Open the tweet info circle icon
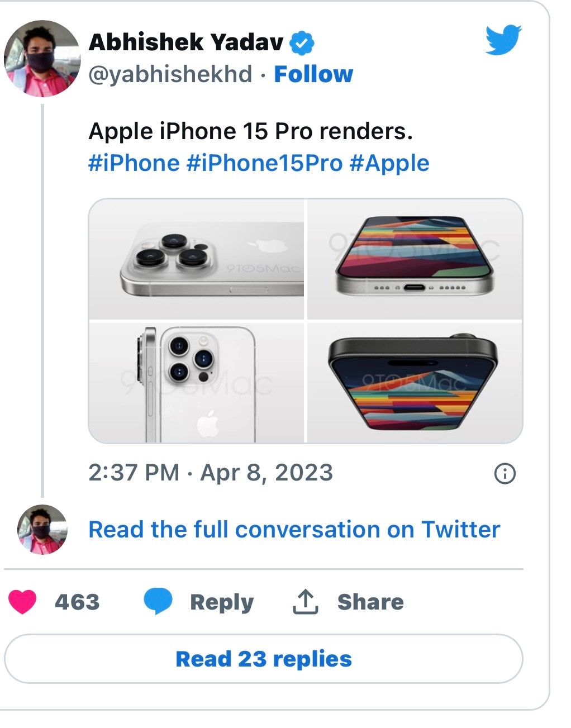The width and height of the screenshot is (571, 728). pos(505,474)
